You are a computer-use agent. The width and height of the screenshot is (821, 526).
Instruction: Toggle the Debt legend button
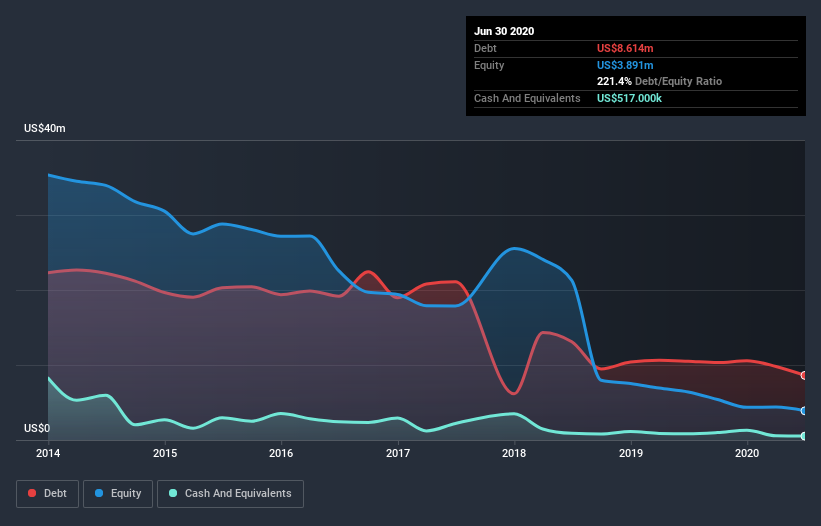[x=47, y=494]
